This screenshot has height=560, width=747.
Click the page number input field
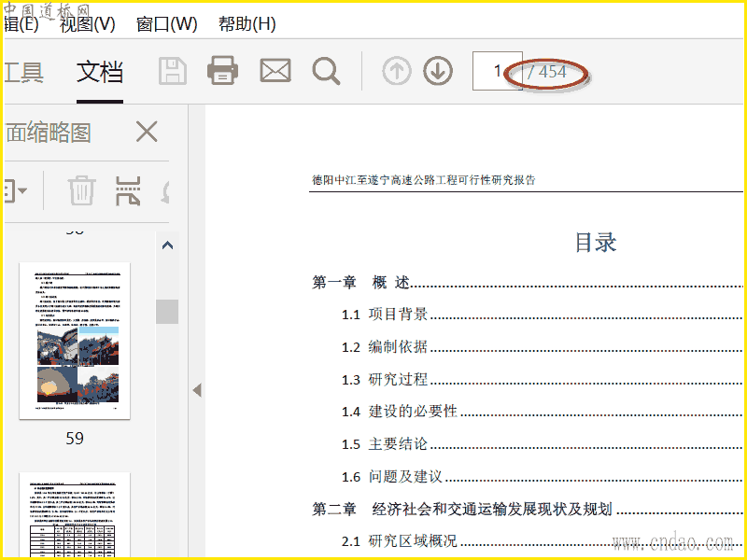(x=497, y=71)
